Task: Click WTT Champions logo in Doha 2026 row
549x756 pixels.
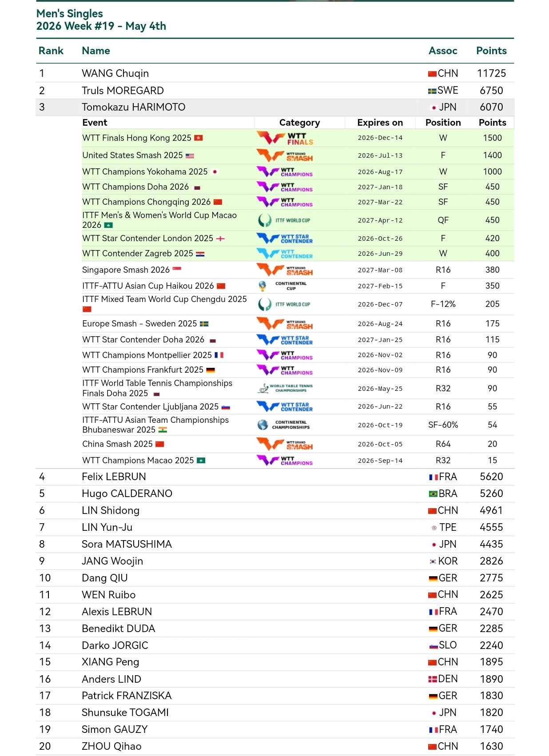Action: (285, 187)
